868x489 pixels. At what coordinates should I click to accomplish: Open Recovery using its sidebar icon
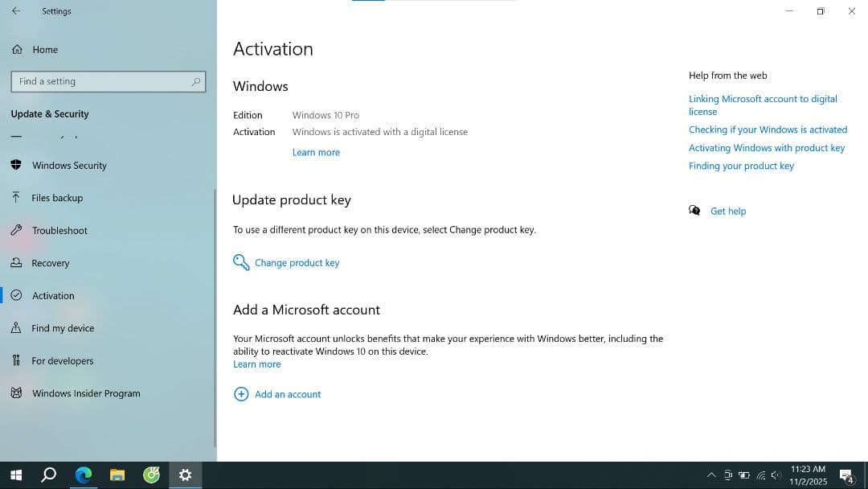coord(16,263)
